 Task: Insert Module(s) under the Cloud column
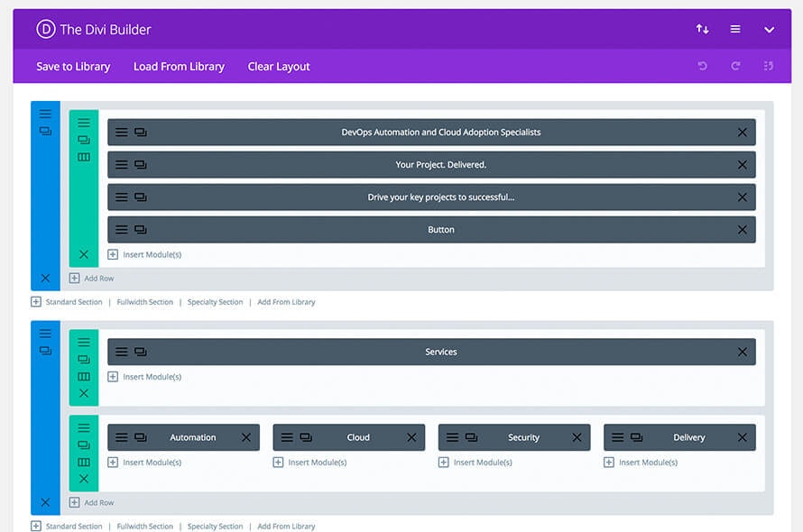pyautogui.click(x=309, y=463)
